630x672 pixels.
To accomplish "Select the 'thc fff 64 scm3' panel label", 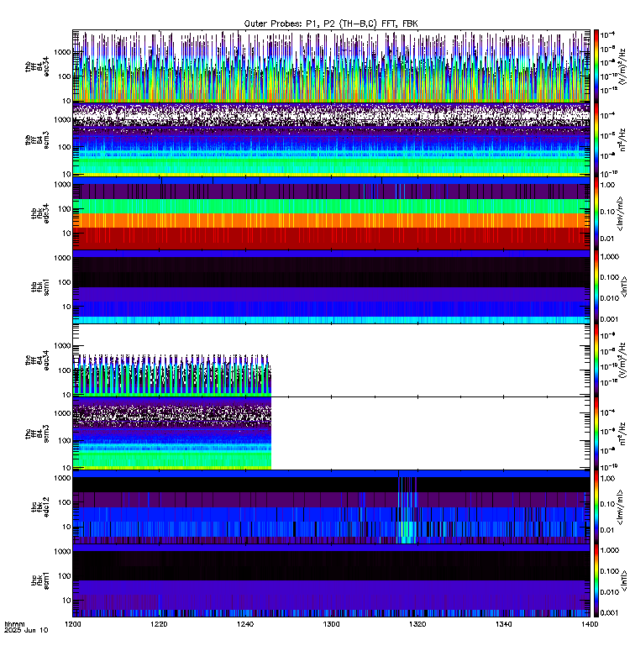I will (37, 433).
